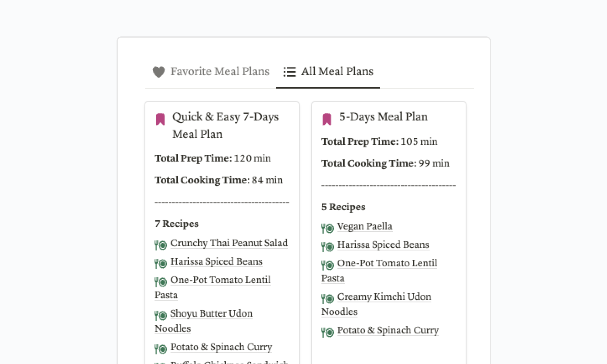Click the heart icon beside Favorite Meal Plans
This screenshot has width=607, height=364.
click(x=158, y=72)
